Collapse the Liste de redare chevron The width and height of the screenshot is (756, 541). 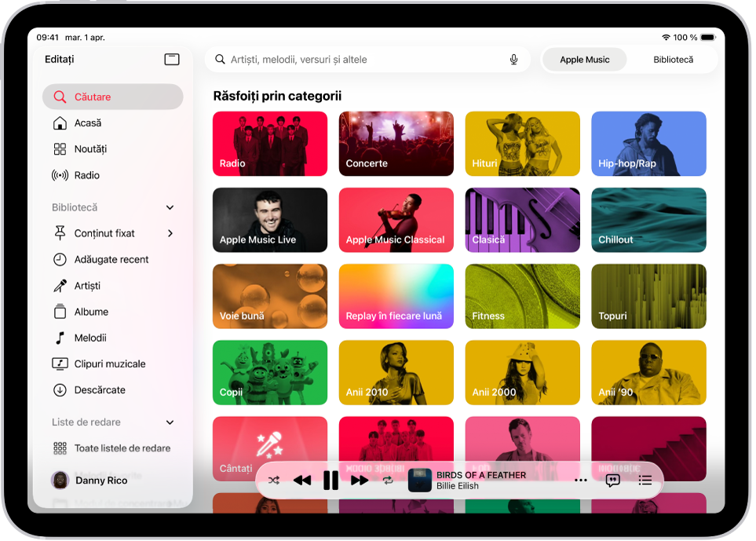(170, 422)
